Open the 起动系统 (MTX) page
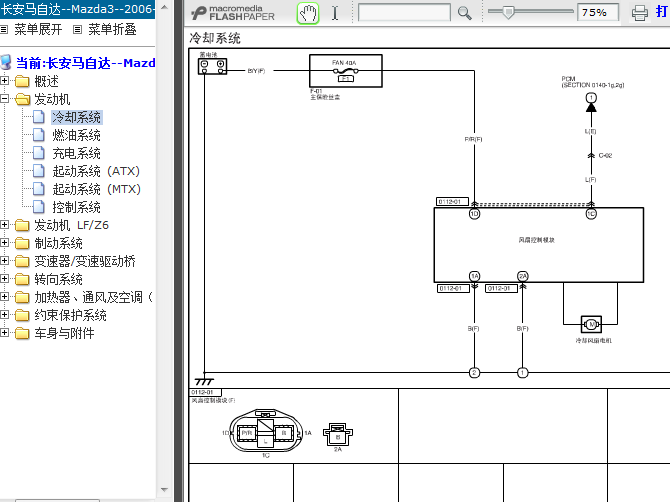 (96, 189)
